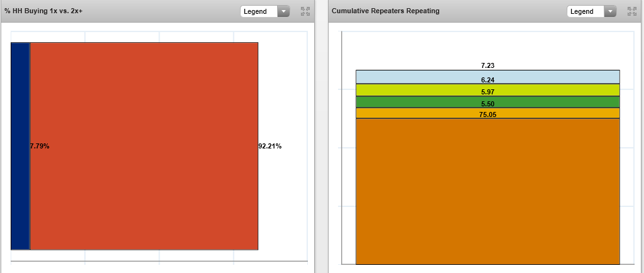Expand the % HH Buying chart to fullscreen
This screenshot has height=273, width=644.
[x=305, y=11]
